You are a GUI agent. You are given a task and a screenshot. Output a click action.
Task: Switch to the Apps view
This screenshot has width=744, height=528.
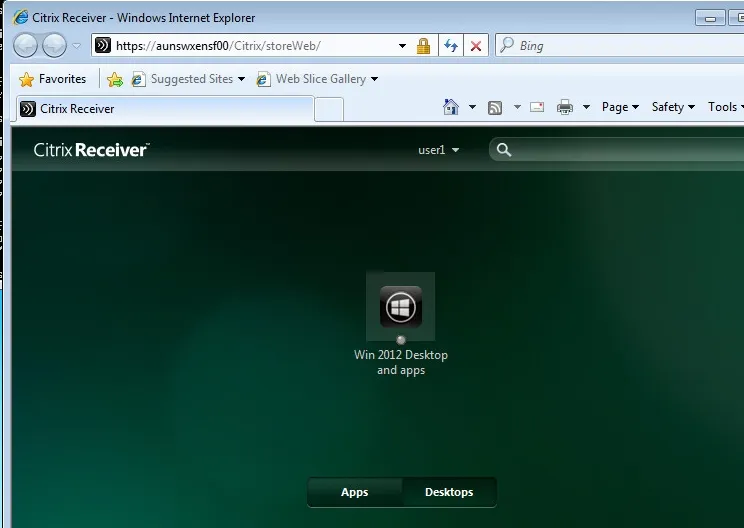coord(354,492)
